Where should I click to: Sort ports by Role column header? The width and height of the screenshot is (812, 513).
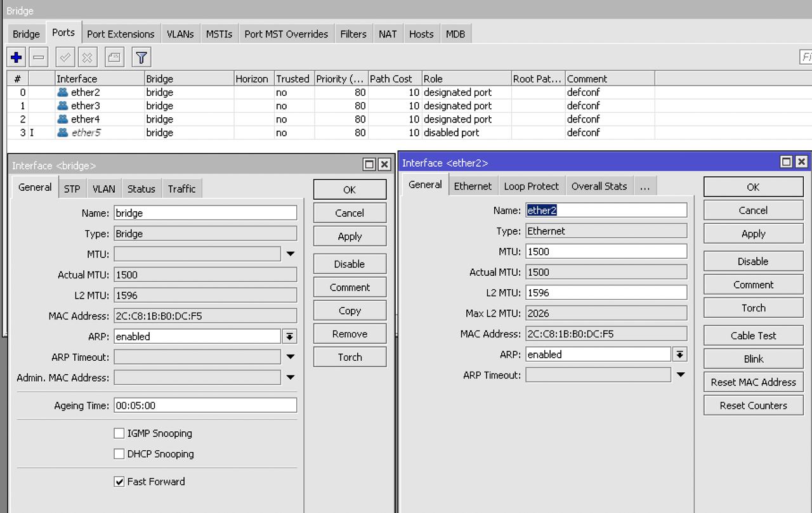(466, 79)
